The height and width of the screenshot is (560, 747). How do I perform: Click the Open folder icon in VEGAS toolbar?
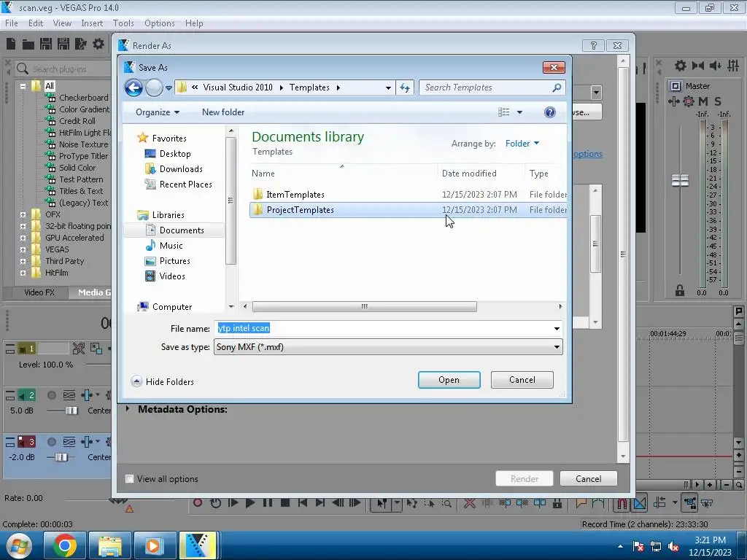tap(28, 44)
